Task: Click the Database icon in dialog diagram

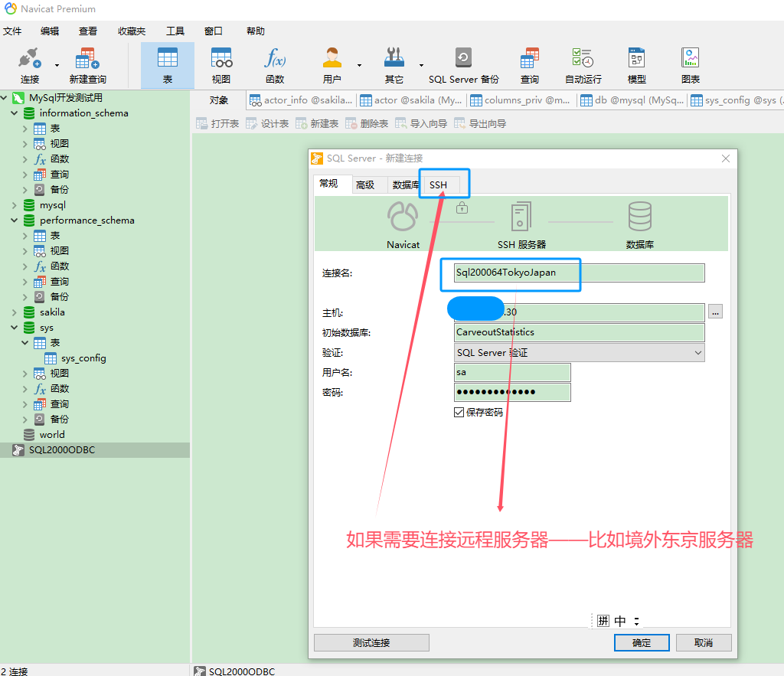Action: [639, 217]
